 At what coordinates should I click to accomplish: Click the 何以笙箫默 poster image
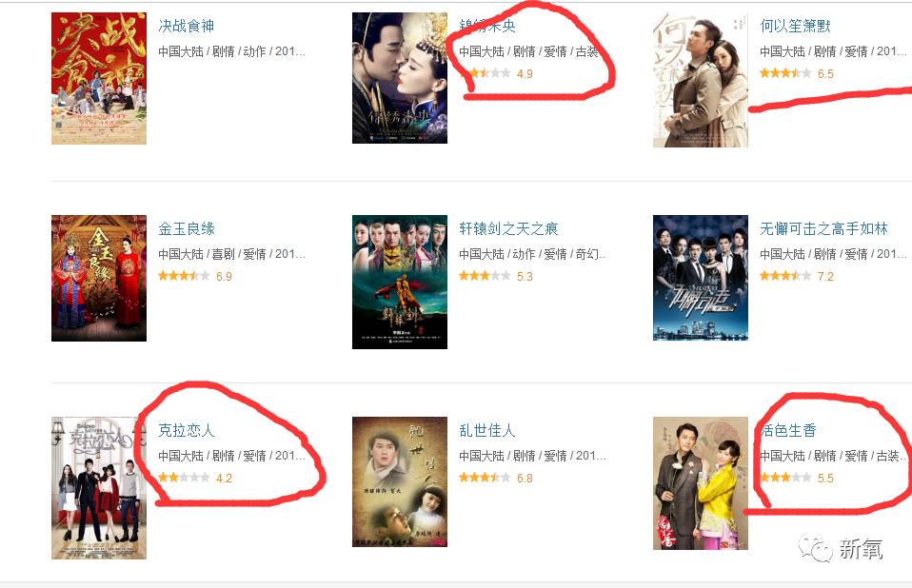pos(701,80)
